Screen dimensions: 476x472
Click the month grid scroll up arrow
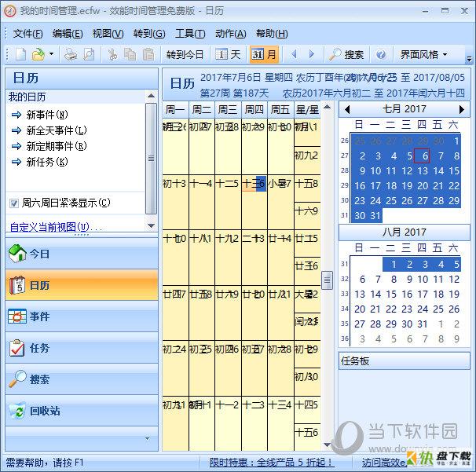point(327,107)
